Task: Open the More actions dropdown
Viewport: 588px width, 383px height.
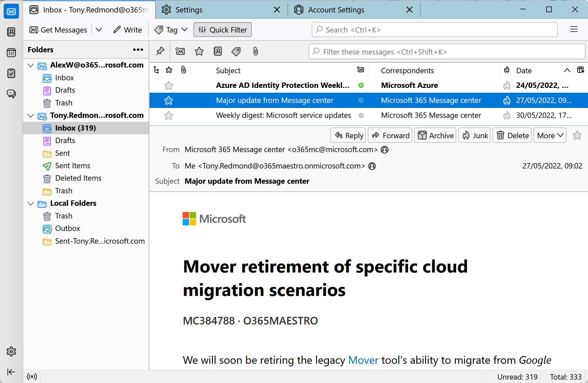Action: point(550,135)
